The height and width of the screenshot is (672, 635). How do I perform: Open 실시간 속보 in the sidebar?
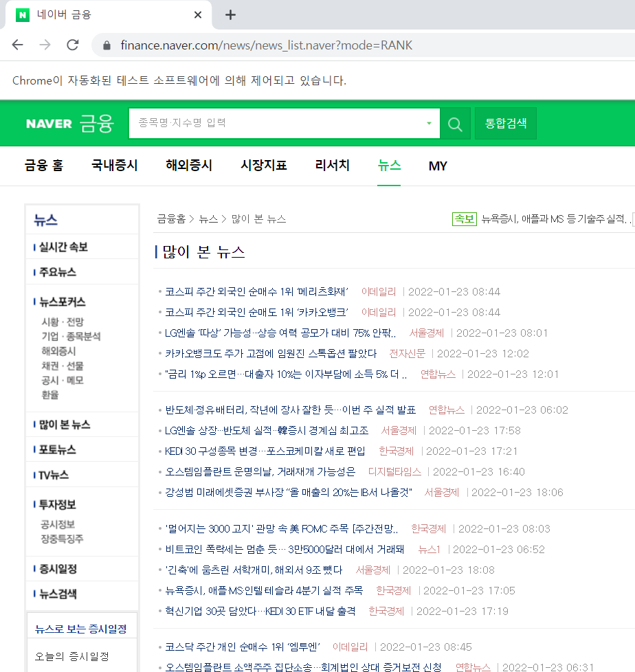[63, 247]
